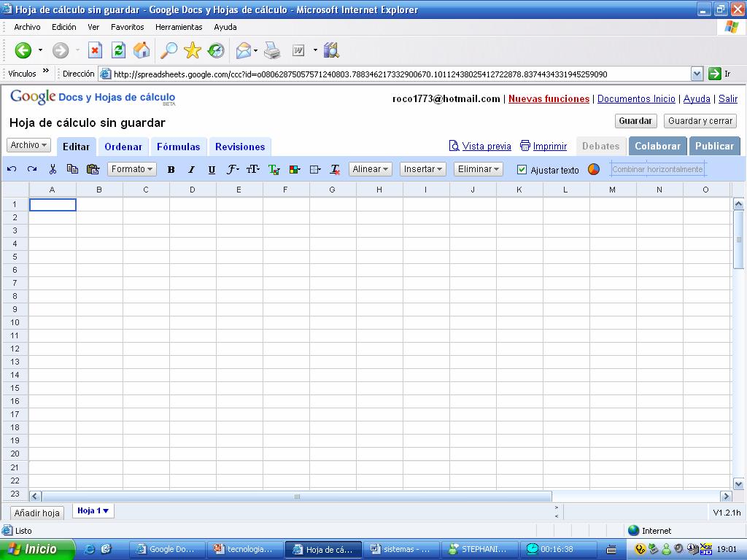The width and height of the screenshot is (747, 560).
Task: Click the Guardar y cerrar button
Action: point(700,121)
